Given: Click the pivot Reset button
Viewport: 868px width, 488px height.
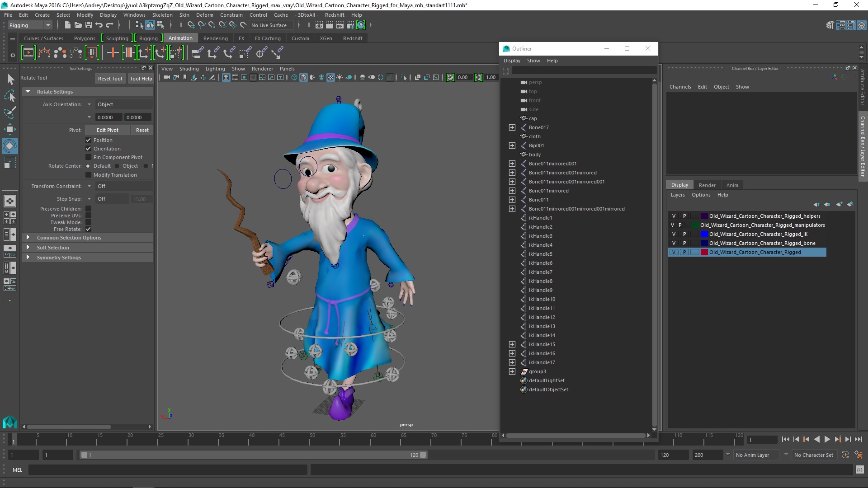Looking at the screenshot, I should 142,130.
